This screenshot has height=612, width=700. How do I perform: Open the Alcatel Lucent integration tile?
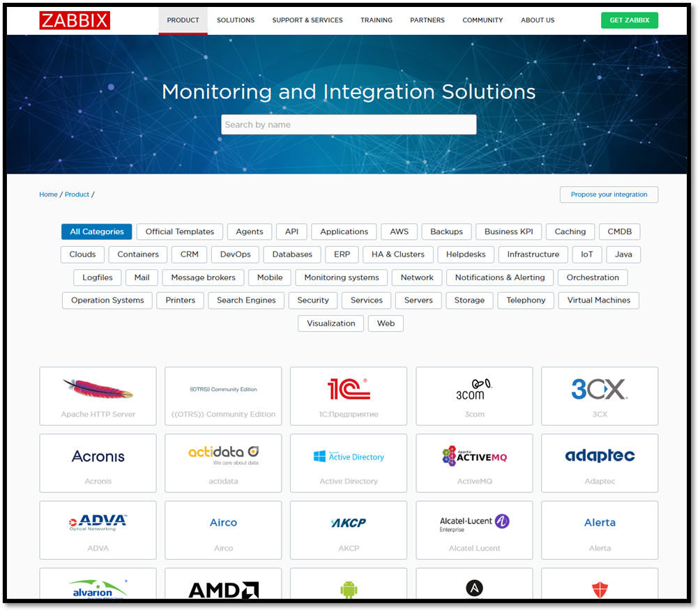pos(474,530)
